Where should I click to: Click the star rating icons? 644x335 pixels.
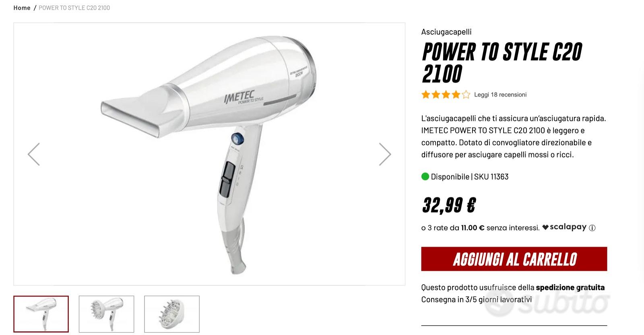click(446, 95)
